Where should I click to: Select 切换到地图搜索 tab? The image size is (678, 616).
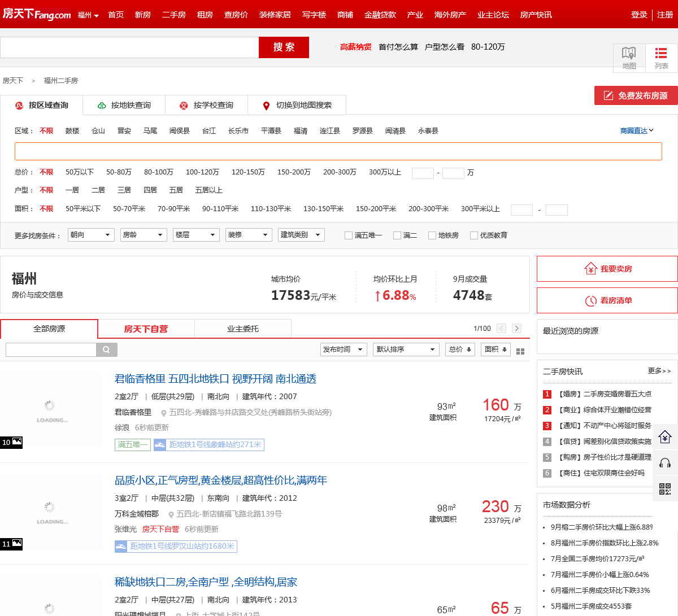tap(297, 105)
